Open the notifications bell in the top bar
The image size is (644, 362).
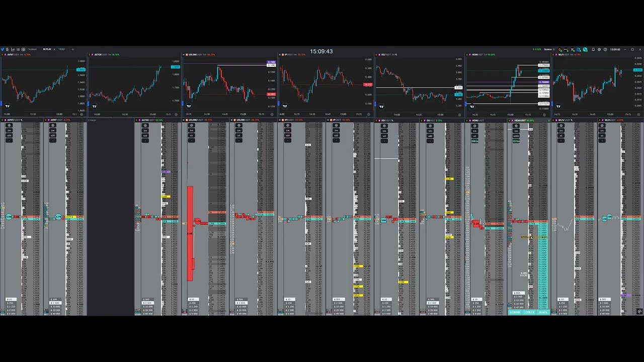tap(593, 49)
